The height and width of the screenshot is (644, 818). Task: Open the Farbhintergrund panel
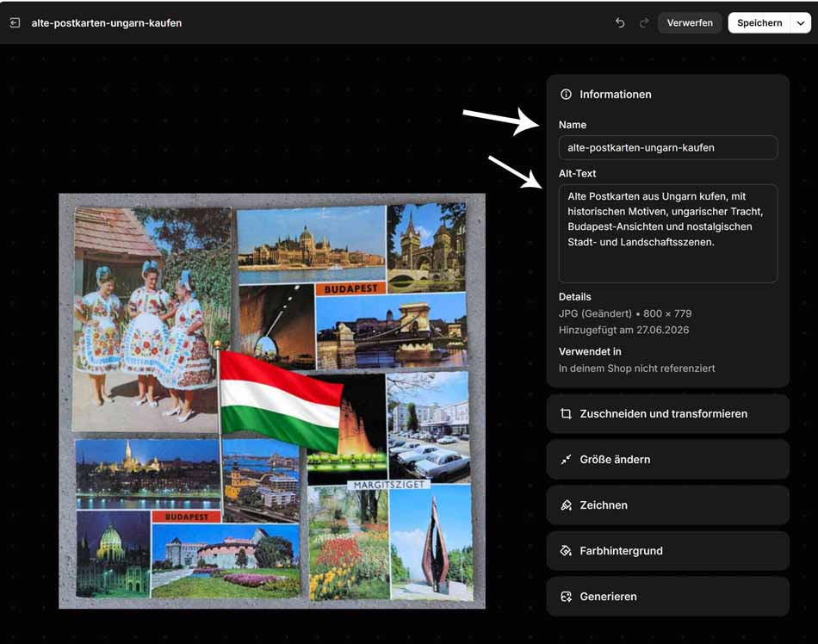(668, 551)
